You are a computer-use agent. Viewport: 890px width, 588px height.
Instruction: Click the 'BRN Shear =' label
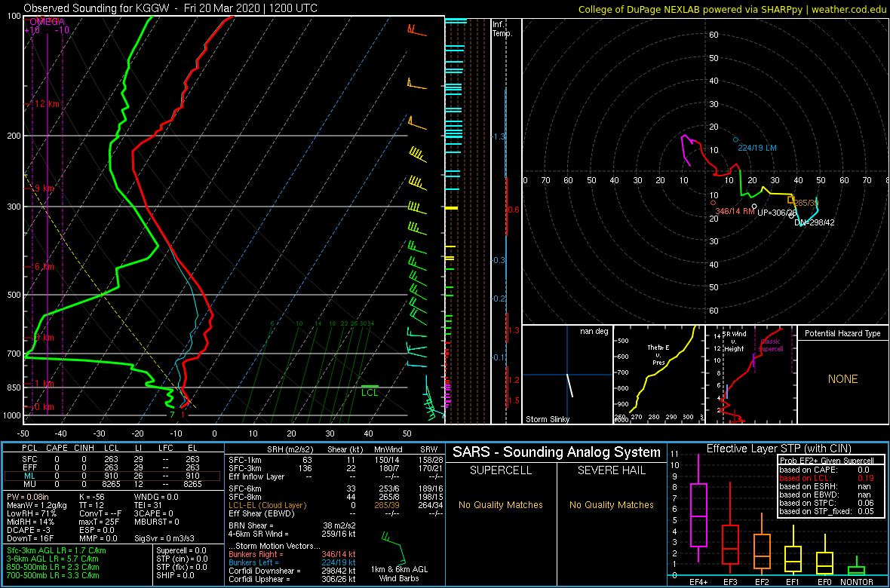tap(251, 526)
